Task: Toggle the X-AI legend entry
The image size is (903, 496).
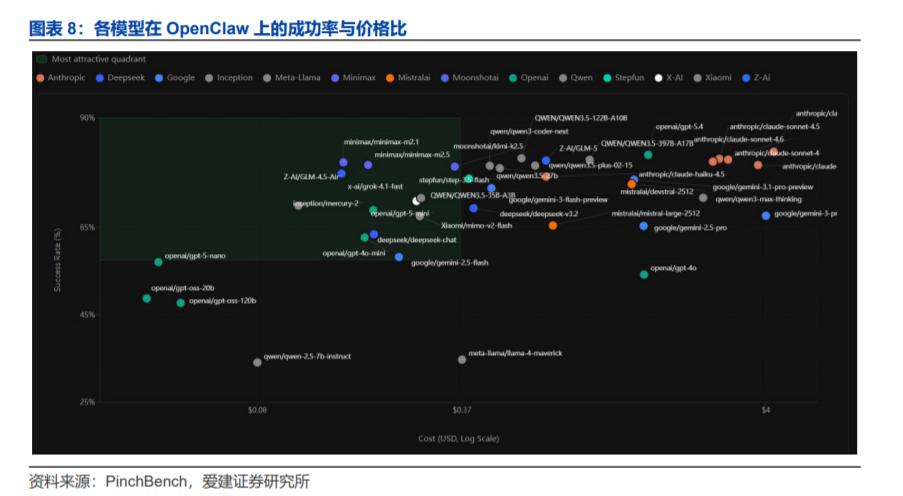Action: (x=669, y=78)
